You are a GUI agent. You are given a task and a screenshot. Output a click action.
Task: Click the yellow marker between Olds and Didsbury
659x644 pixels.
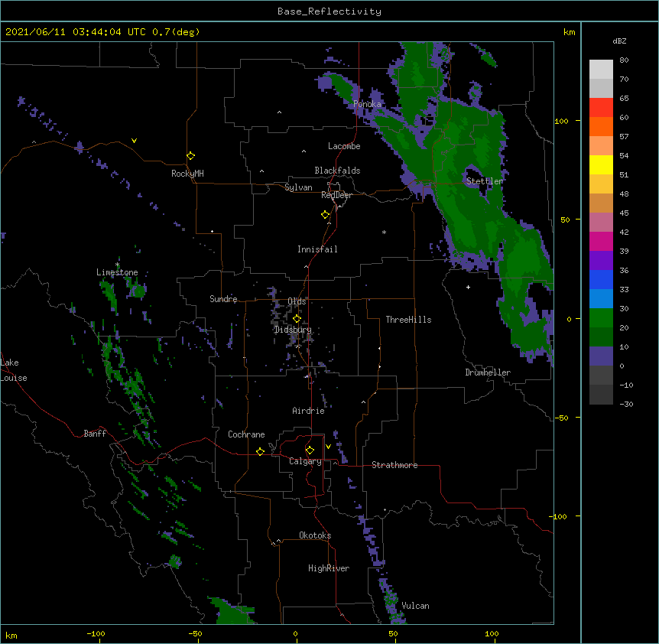(x=297, y=319)
